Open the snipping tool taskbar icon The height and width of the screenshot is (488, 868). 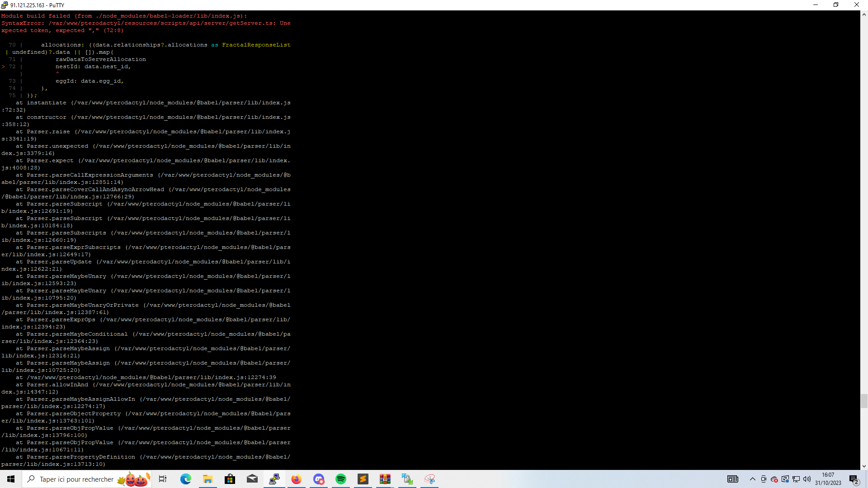point(429,479)
